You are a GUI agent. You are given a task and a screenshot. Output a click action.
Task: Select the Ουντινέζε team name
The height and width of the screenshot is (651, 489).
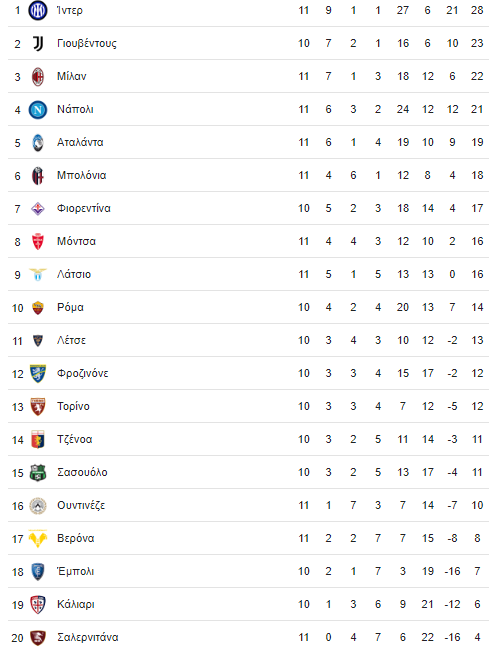81,505
